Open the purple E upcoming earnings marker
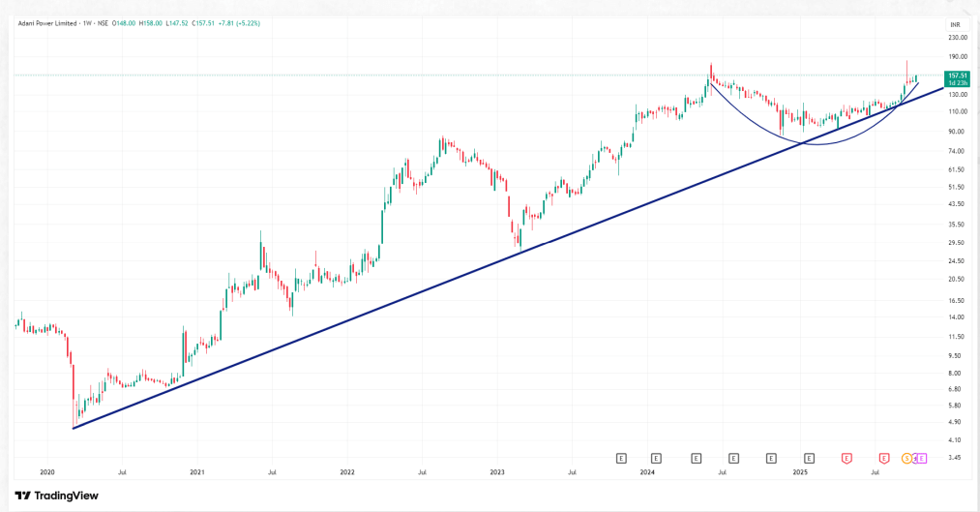The image size is (980, 512). (x=922, y=458)
